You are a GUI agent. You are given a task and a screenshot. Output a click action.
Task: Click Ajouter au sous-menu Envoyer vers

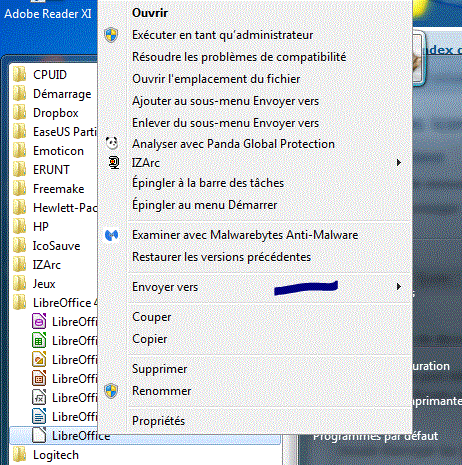tap(225, 101)
